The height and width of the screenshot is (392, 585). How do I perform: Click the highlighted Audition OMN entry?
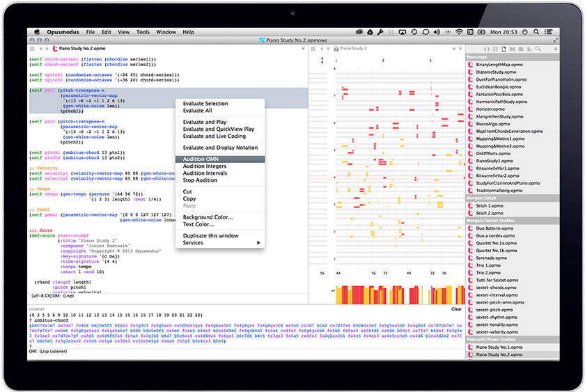pyautogui.click(x=220, y=159)
